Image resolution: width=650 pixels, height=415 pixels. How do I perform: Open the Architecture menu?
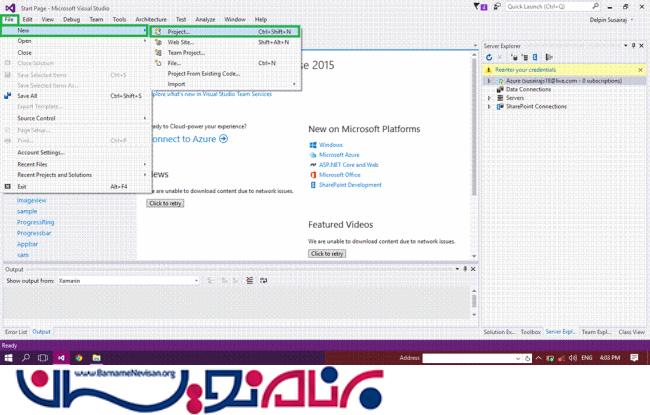[151, 19]
